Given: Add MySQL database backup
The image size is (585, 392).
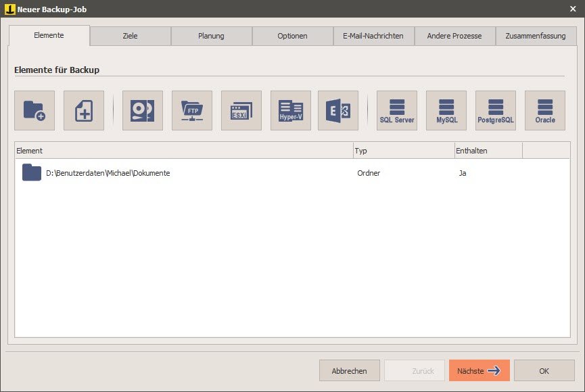Looking at the screenshot, I should pos(446,110).
